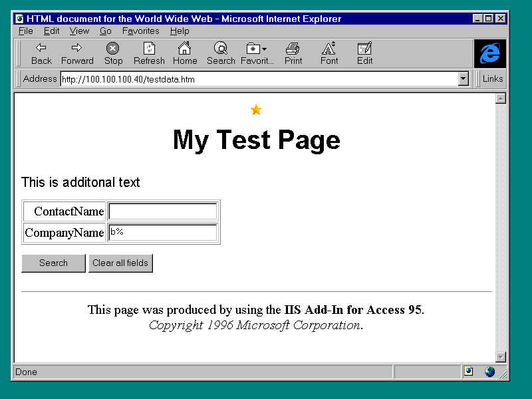Open page in editor via Edit icon
The width and height of the screenshot is (532, 399).
coord(364,49)
